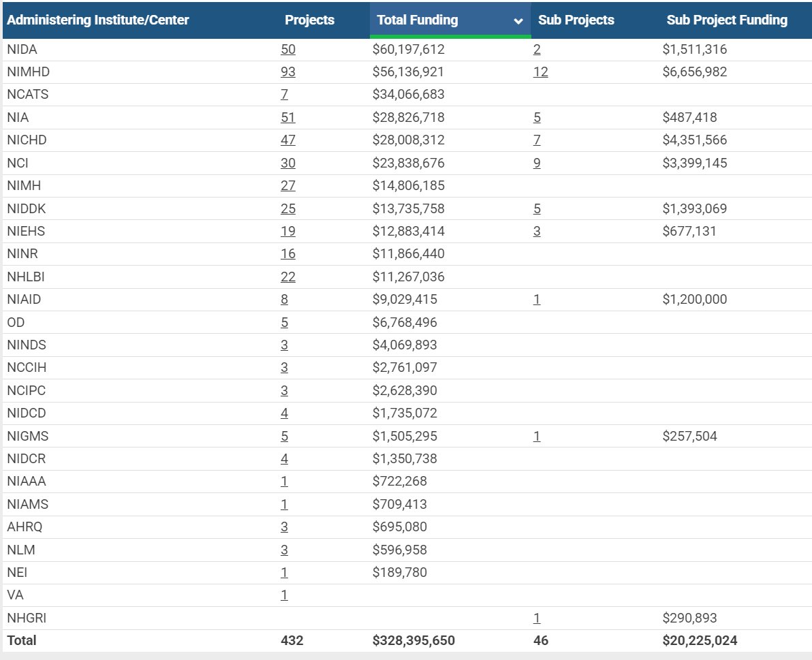The height and width of the screenshot is (660, 812).
Task: Open NLM's 3 projects link
Action: [x=284, y=550]
